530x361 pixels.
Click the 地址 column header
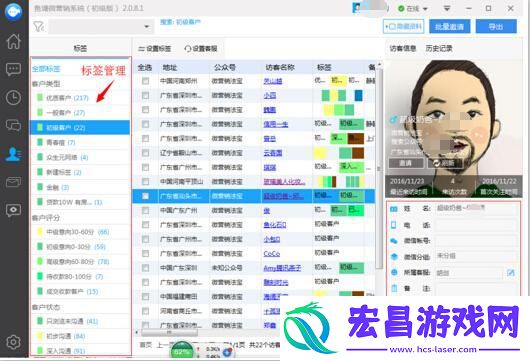170,68
